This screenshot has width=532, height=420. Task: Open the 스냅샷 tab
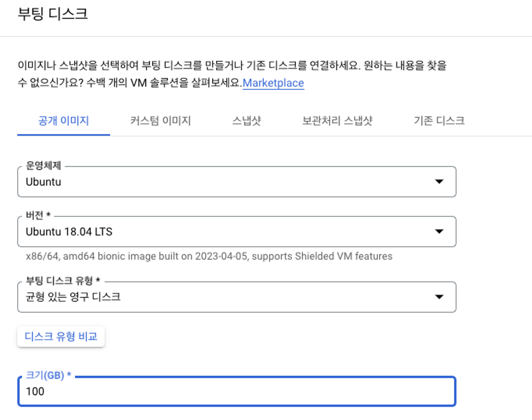click(x=246, y=121)
